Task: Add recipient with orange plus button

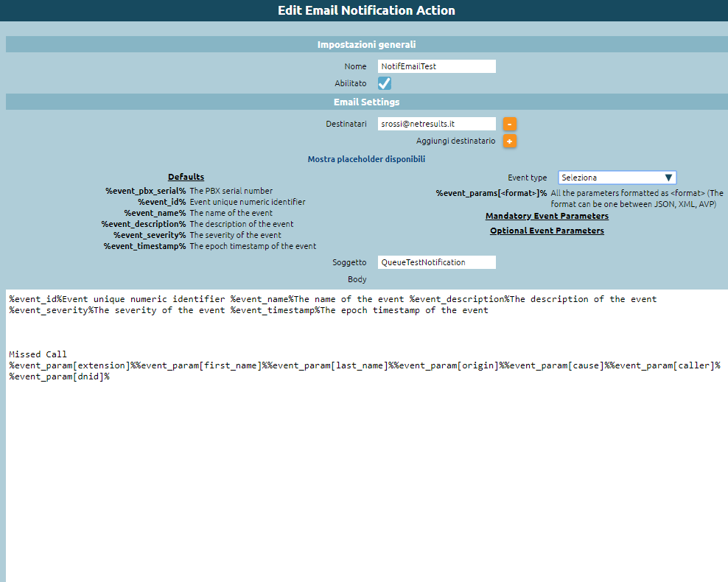Action: (x=509, y=141)
